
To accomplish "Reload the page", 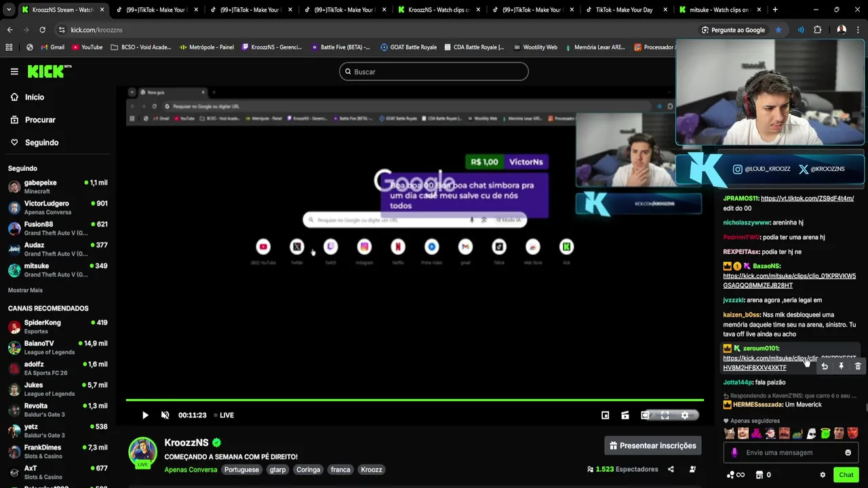I will [42, 30].
